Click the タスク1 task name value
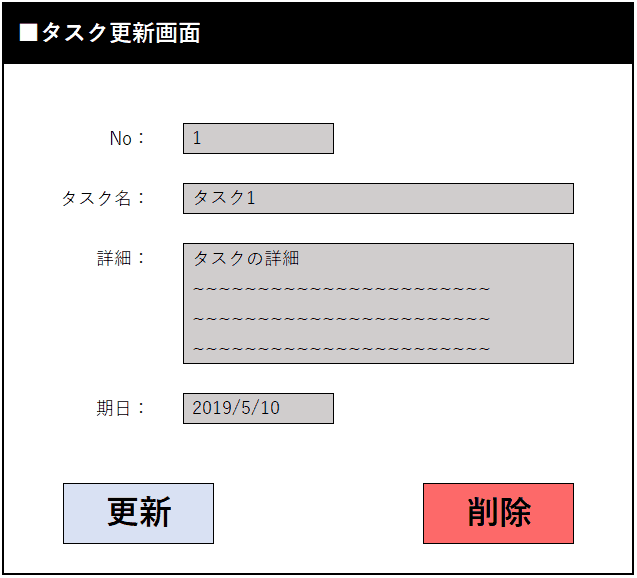 point(224,198)
